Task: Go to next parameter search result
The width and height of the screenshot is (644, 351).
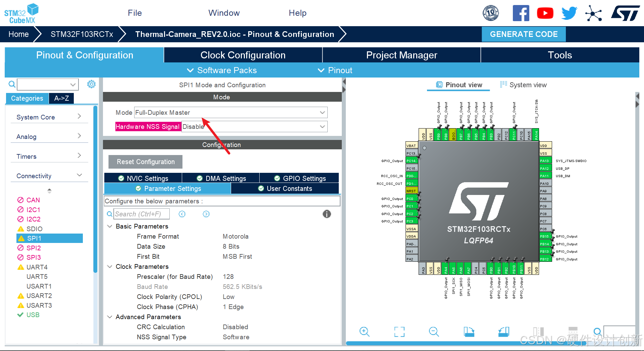Action: point(206,214)
